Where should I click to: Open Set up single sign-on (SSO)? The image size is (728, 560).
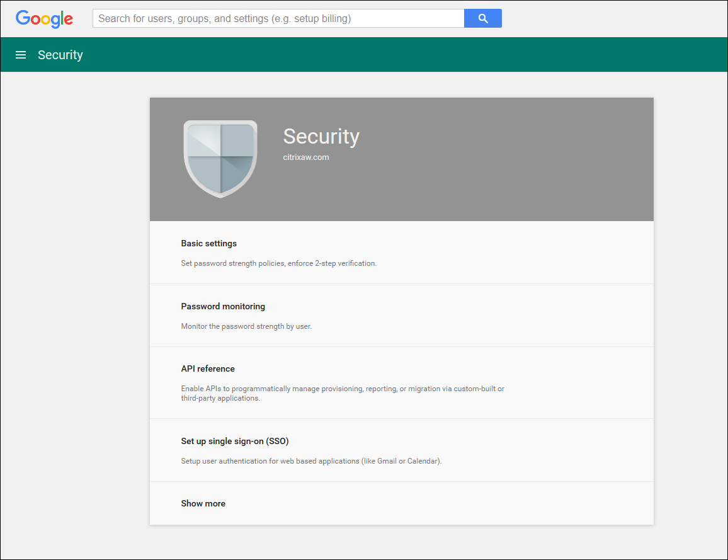point(235,441)
